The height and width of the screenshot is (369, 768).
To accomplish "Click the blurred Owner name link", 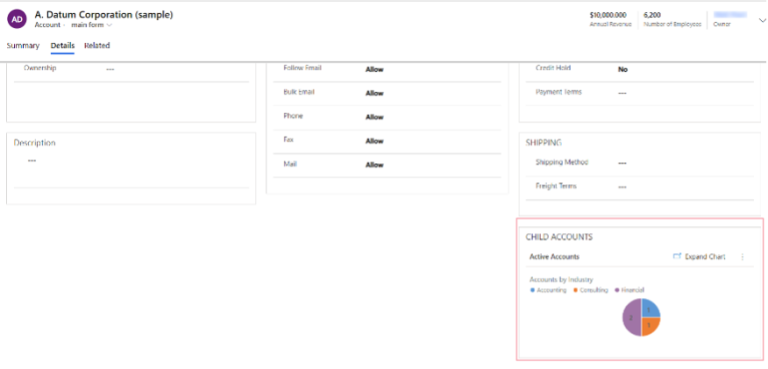I will pos(730,15).
